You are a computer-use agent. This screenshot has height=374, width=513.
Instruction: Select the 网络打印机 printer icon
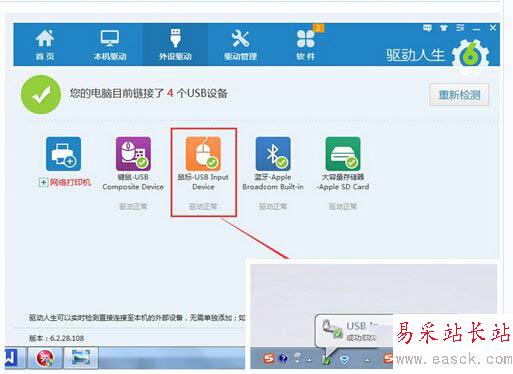pos(63,154)
